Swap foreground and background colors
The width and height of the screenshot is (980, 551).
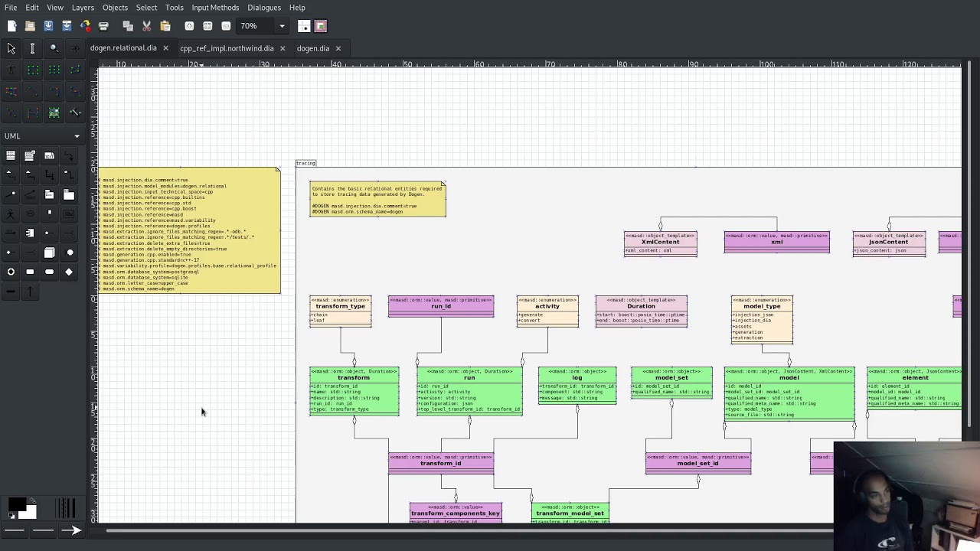click(x=32, y=500)
